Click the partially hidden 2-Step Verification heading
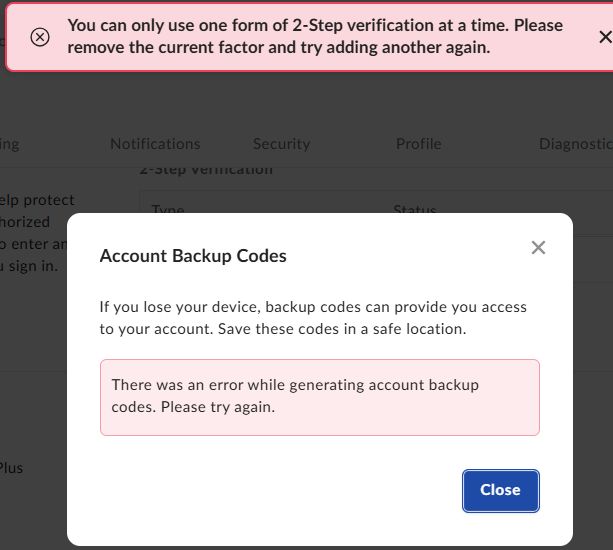 [205, 170]
